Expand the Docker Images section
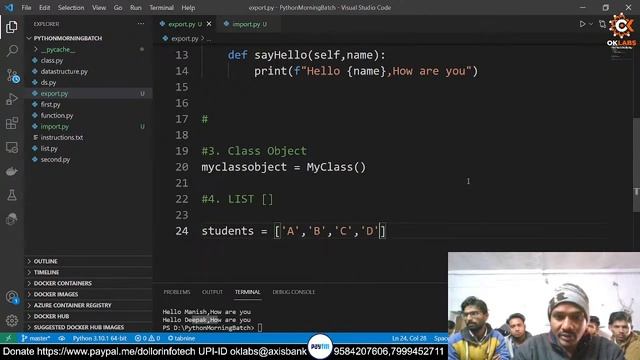This screenshot has height=360, width=640. coord(56,294)
